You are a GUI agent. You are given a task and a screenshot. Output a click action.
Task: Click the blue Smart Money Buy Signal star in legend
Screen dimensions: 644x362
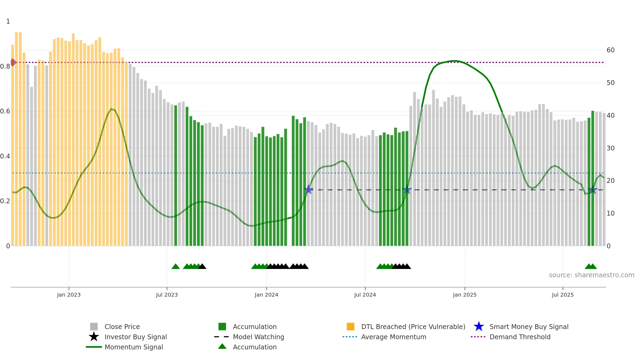pos(479,327)
